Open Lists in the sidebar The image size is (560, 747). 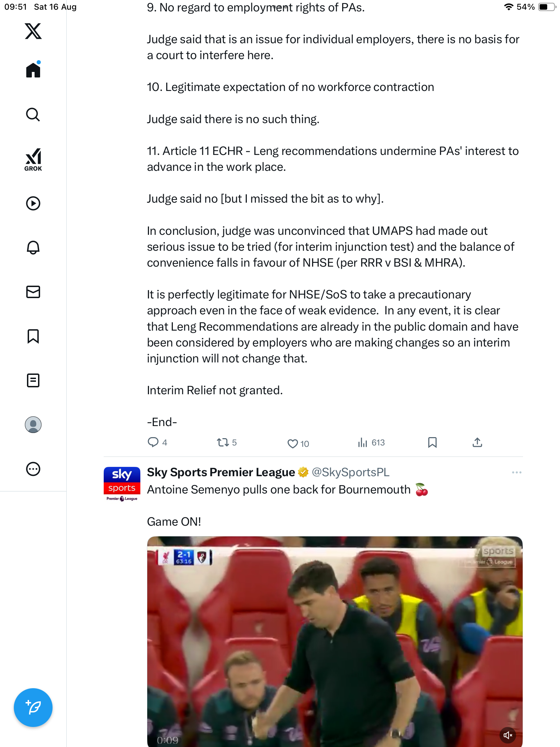(33, 380)
